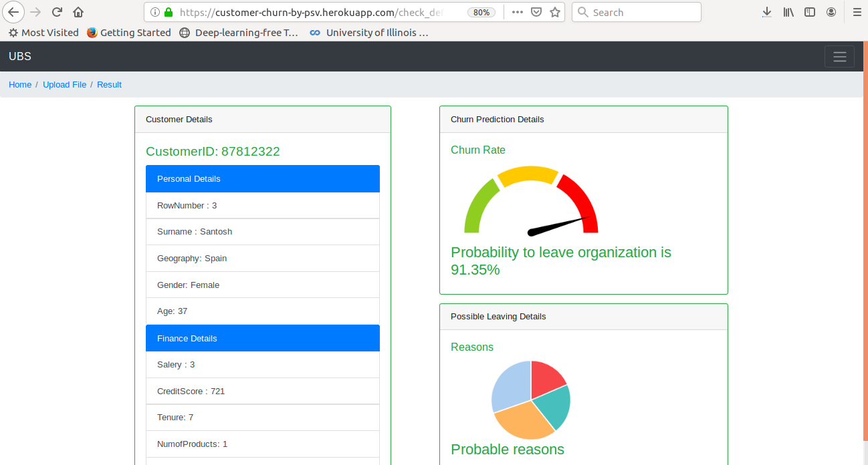The width and height of the screenshot is (868, 465).
Task: Click the Surname : Santosh row
Action: coord(263,232)
